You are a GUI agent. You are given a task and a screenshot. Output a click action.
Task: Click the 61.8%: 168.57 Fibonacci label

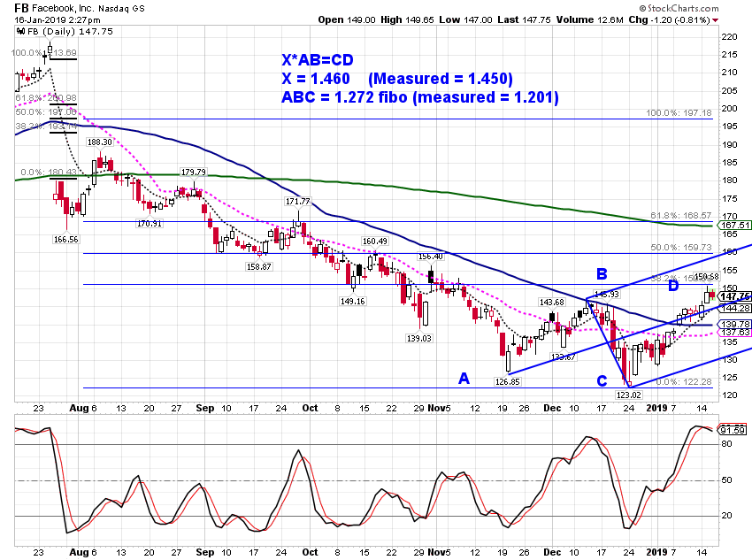[x=681, y=216]
